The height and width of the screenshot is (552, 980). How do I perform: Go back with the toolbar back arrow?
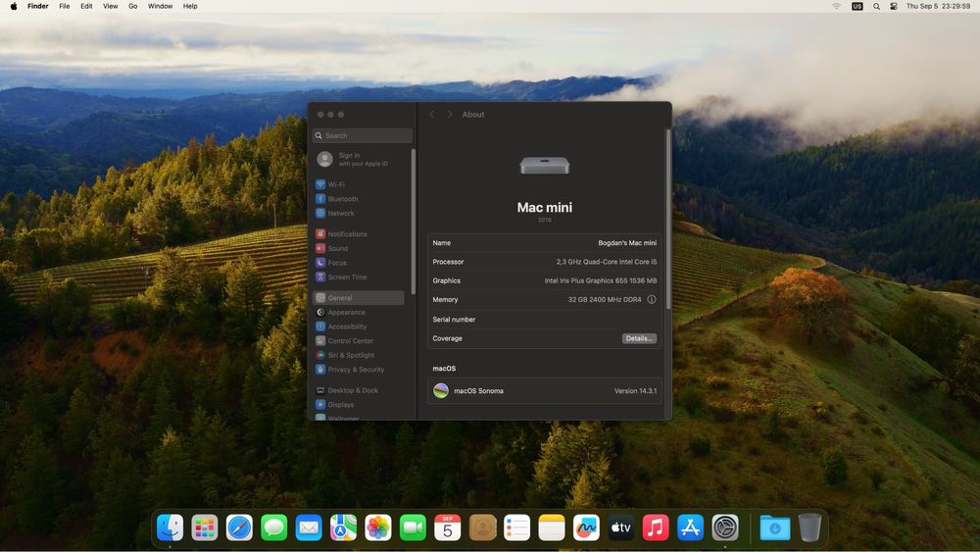pyautogui.click(x=431, y=115)
